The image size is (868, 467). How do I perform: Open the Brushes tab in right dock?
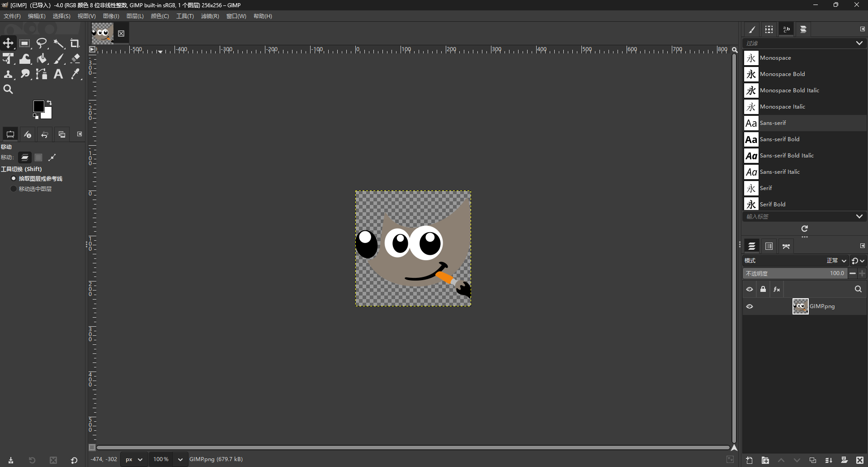(752, 29)
